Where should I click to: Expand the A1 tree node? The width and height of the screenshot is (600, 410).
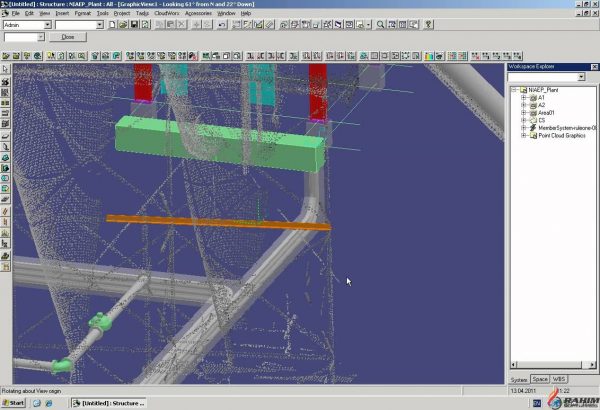[x=524, y=98]
